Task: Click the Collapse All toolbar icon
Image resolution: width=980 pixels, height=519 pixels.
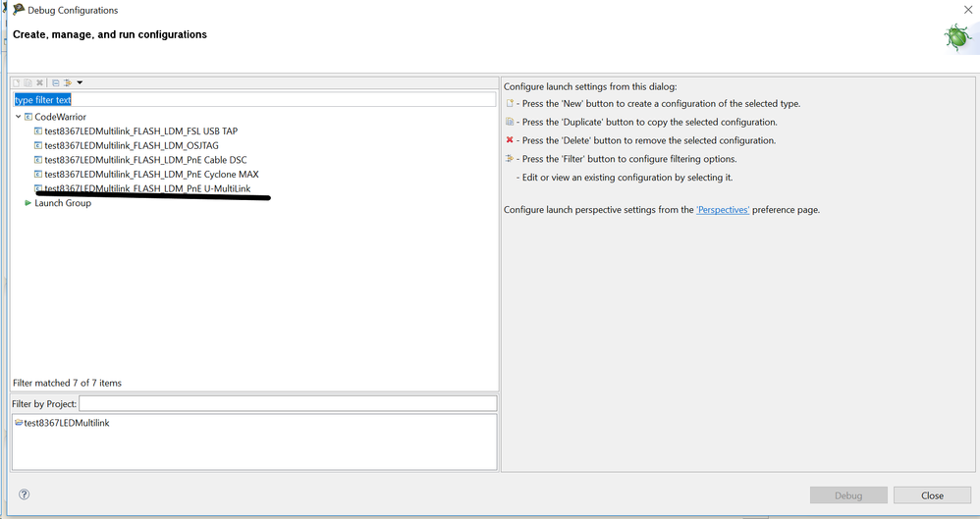Action: pyautogui.click(x=56, y=82)
